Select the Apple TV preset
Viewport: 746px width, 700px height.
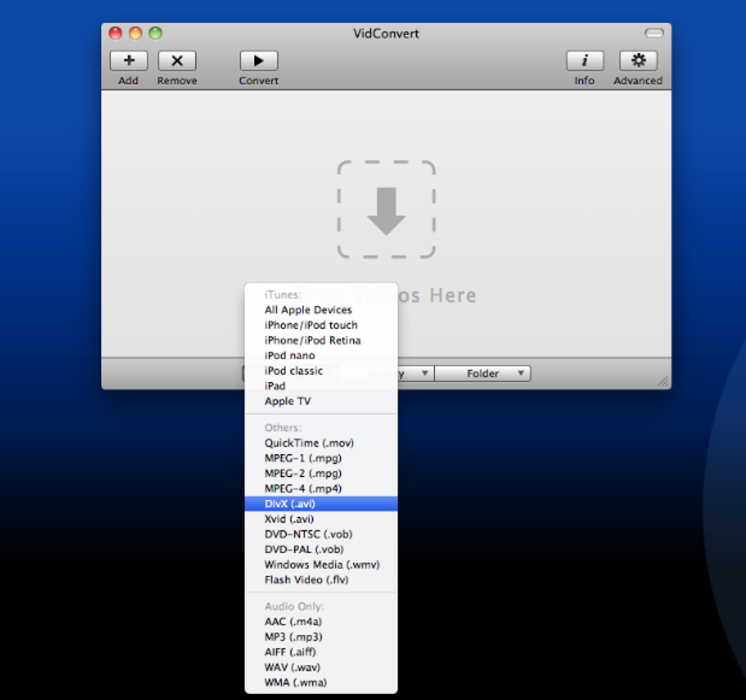321,401
